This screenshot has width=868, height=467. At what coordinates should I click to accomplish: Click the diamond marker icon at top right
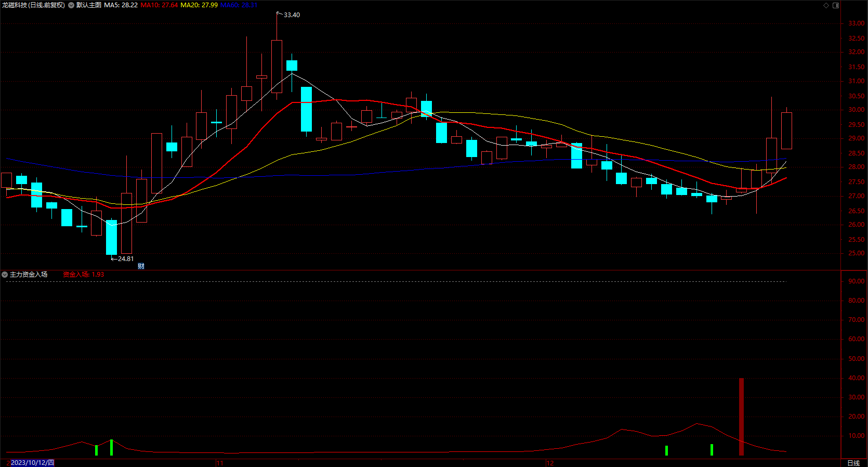coord(826,5)
